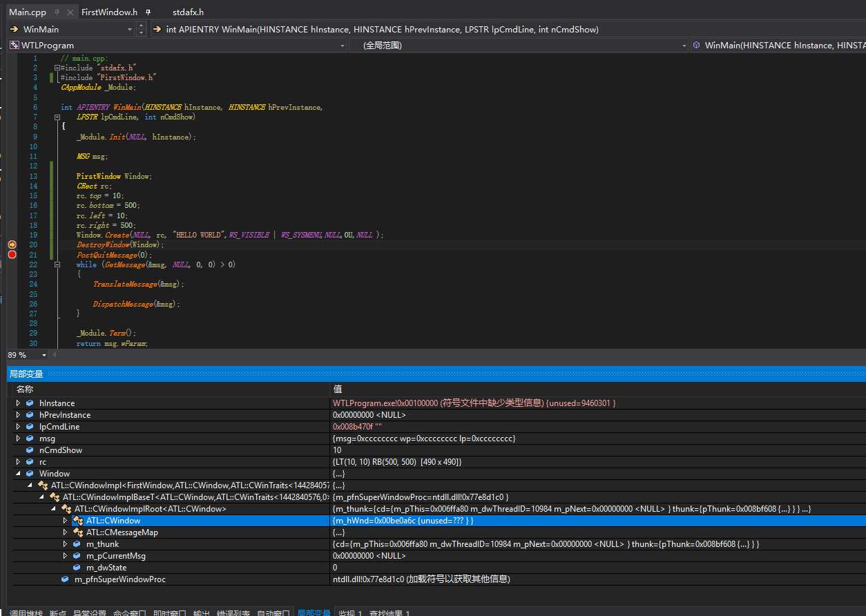The height and width of the screenshot is (616, 866).
Task: Click the current-statement arrow on line 20
Action: point(12,244)
